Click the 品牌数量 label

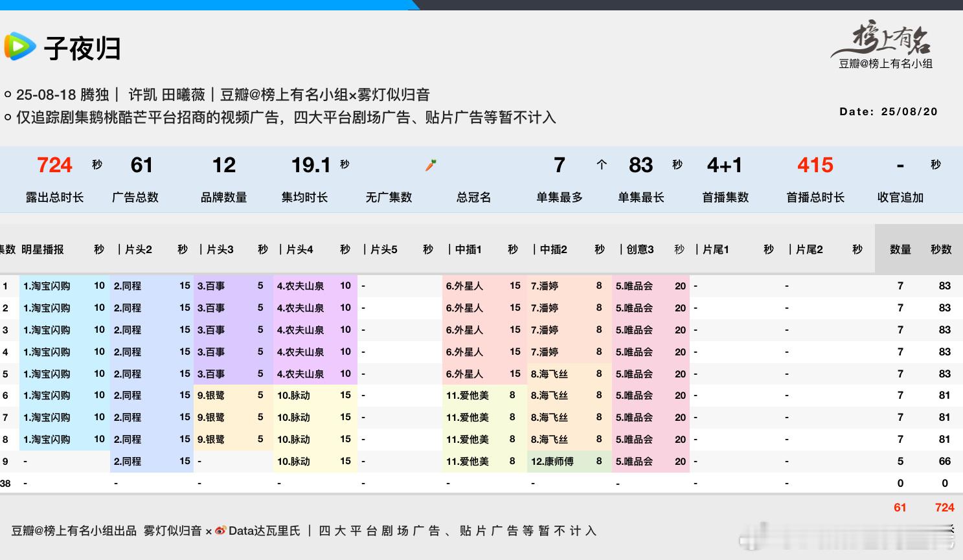pyautogui.click(x=224, y=197)
